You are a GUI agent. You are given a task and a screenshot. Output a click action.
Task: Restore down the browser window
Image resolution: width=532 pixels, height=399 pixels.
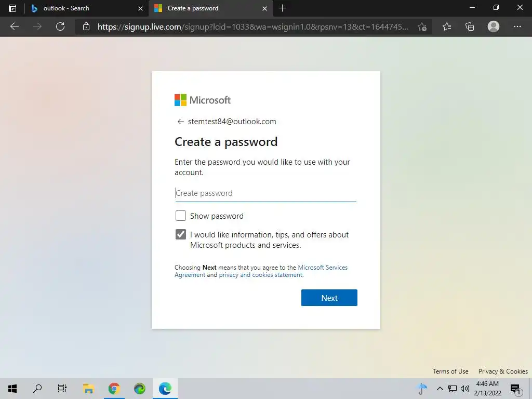click(x=496, y=8)
